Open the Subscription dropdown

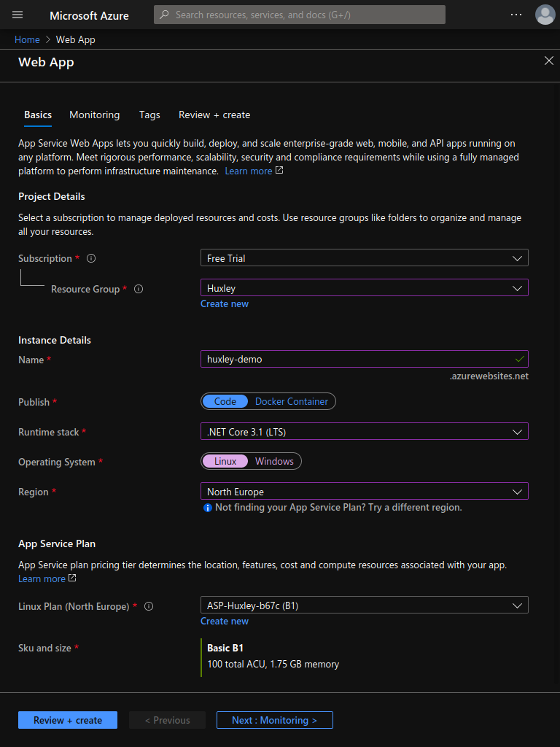pyautogui.click(x=365, y=258)
